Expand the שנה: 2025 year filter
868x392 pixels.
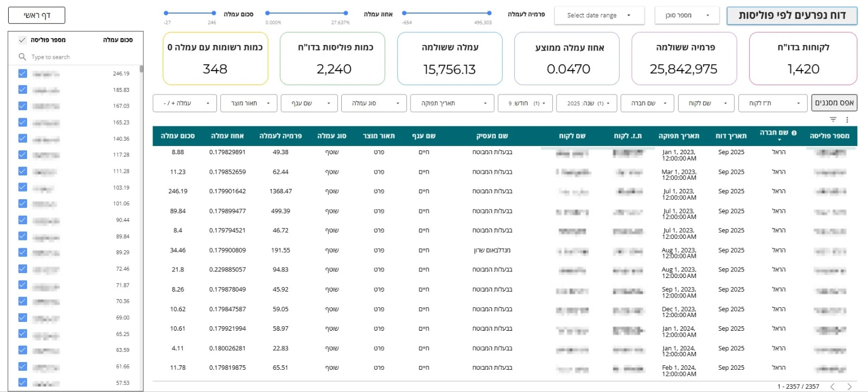[586, 103]
